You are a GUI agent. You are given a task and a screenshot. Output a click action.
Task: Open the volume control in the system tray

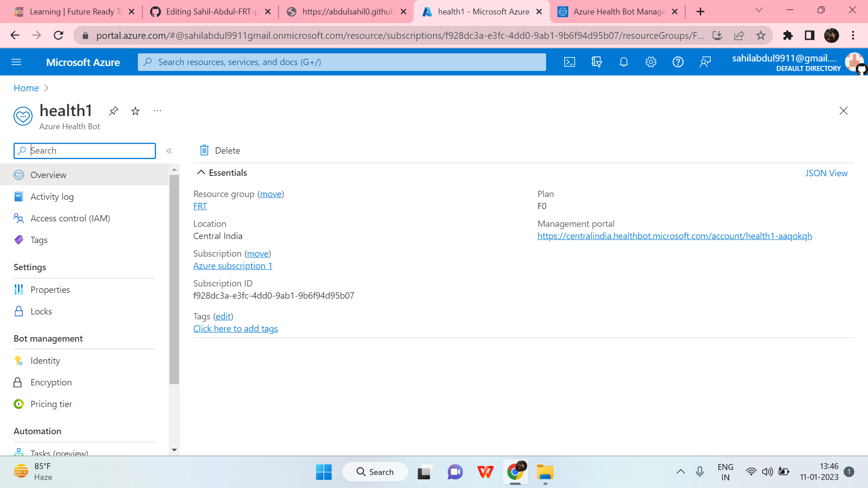pos(768,472)
